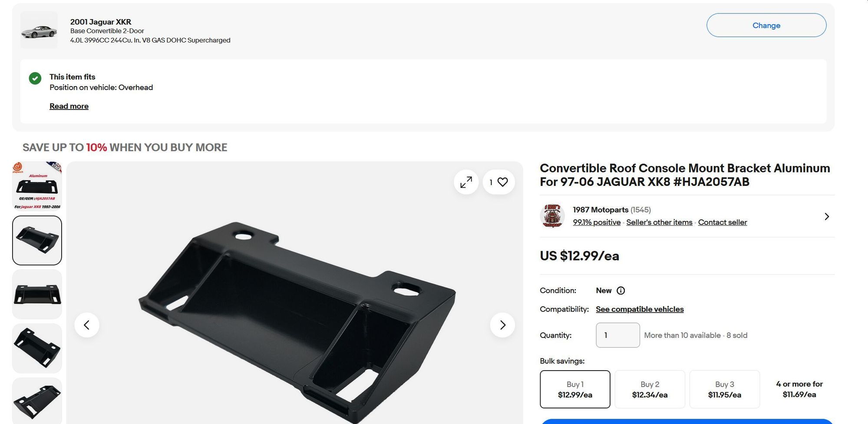Screen dimensions: 868x424
Task: Click the 1987 Motoparts seller logo
Action: (552, 216)
